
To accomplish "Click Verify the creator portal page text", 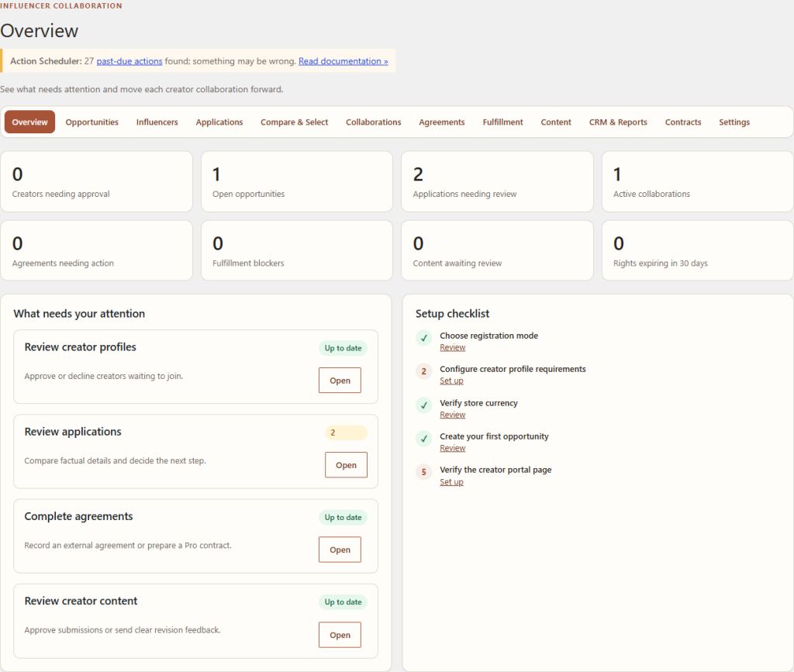I will 495,470.
